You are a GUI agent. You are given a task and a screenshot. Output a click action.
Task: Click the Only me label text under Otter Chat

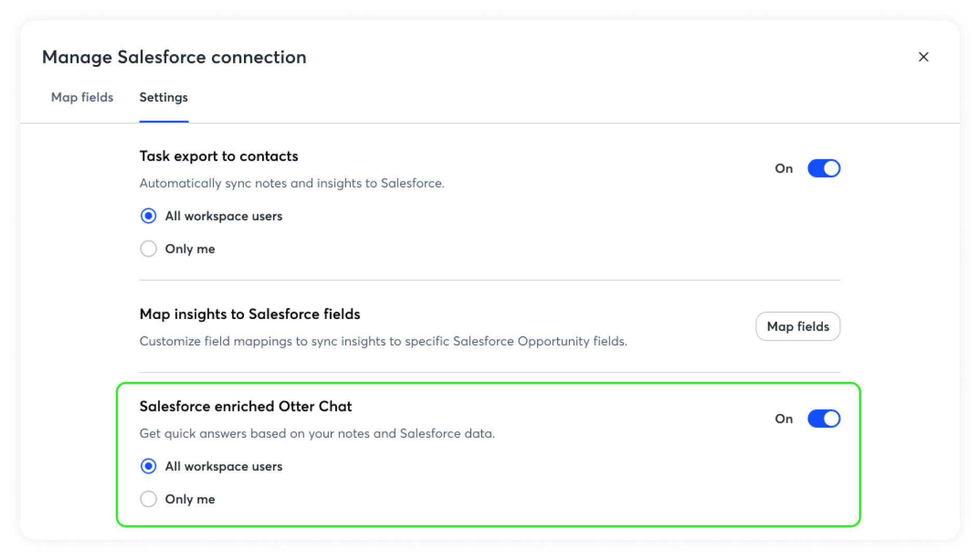pyautogui.click(x=190, y=499)
